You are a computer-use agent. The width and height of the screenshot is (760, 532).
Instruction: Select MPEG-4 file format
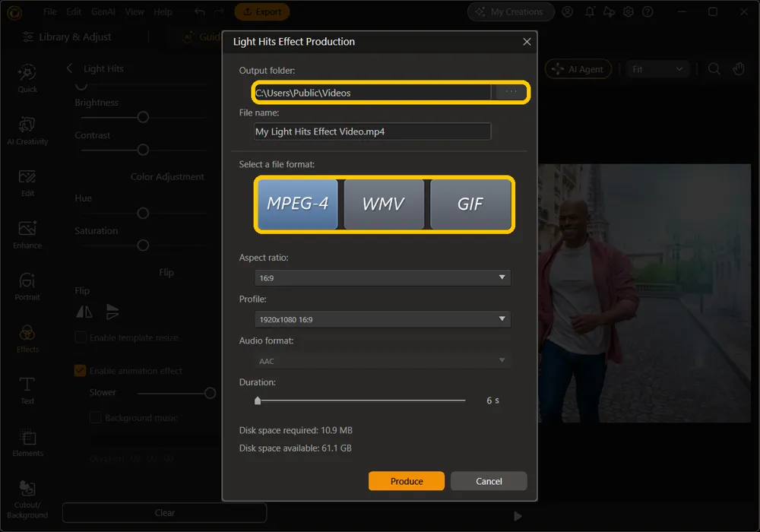[x=298, y=204]
